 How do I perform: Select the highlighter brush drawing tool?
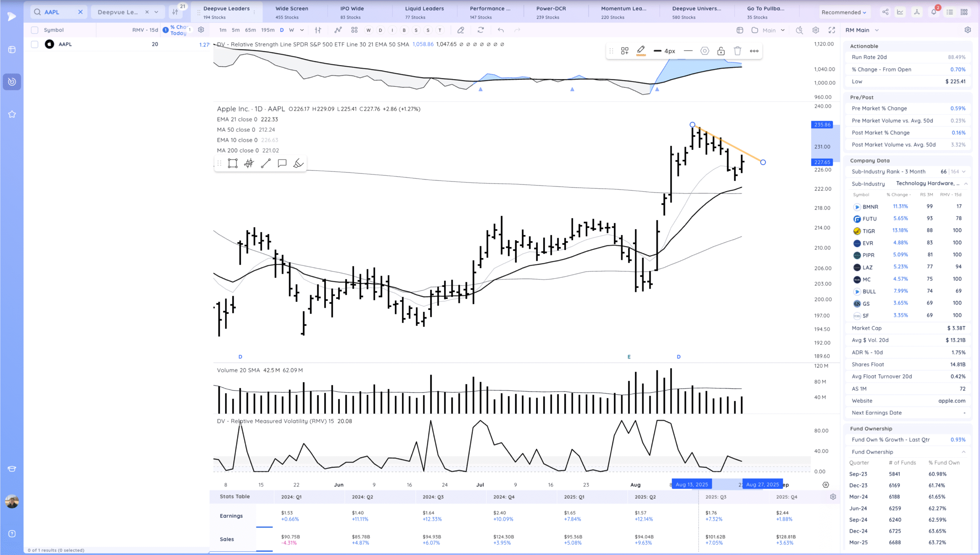click(x=298, y=164)
